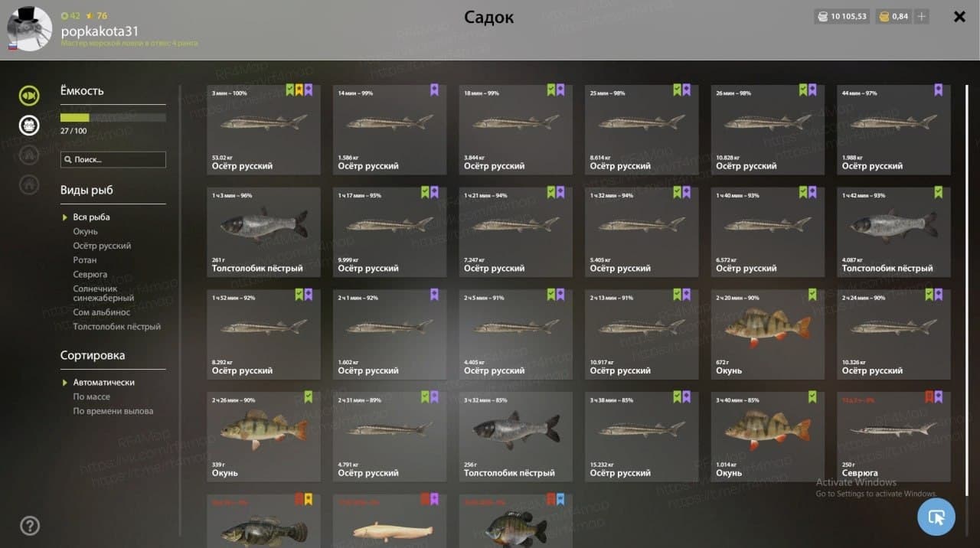Click the plus icon beside gold balance
This screenshot has height=548, width=980.
(922, 16)
